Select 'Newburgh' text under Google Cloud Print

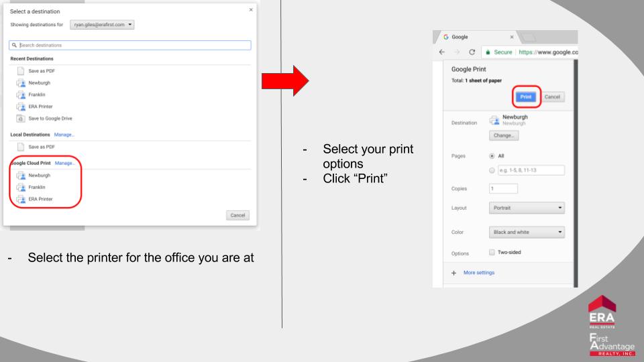pos(40,176)
